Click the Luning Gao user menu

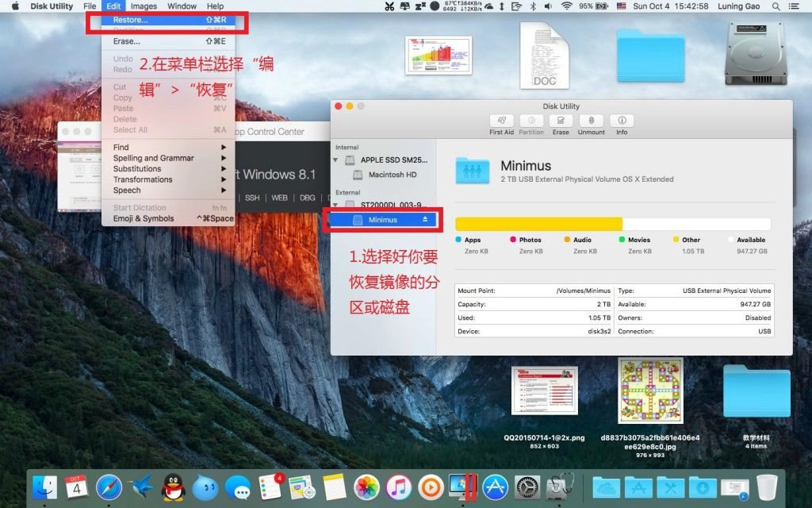[738, 6]
